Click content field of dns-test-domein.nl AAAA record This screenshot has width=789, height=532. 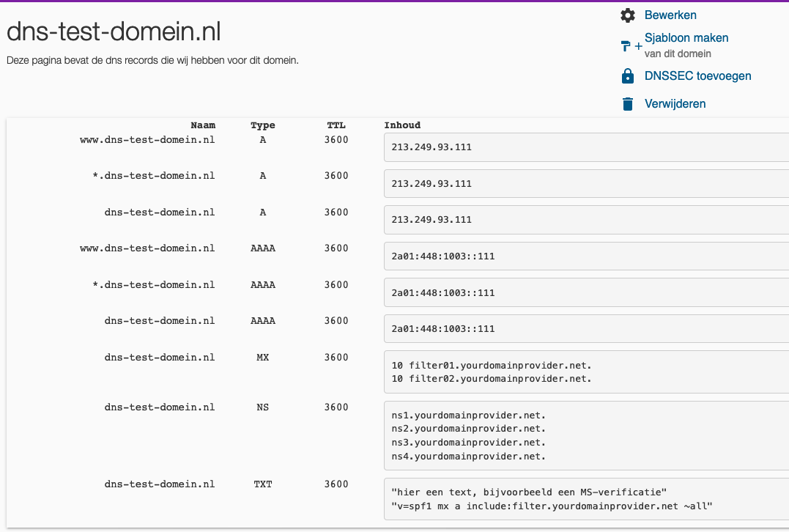pyautogui.click(x=586, y=329)
